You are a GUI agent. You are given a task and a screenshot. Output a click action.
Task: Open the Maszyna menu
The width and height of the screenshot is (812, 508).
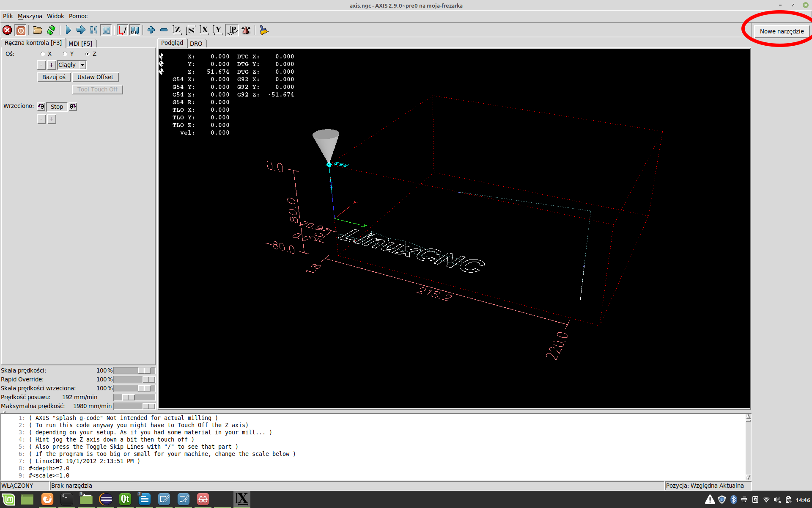(30, 16)
